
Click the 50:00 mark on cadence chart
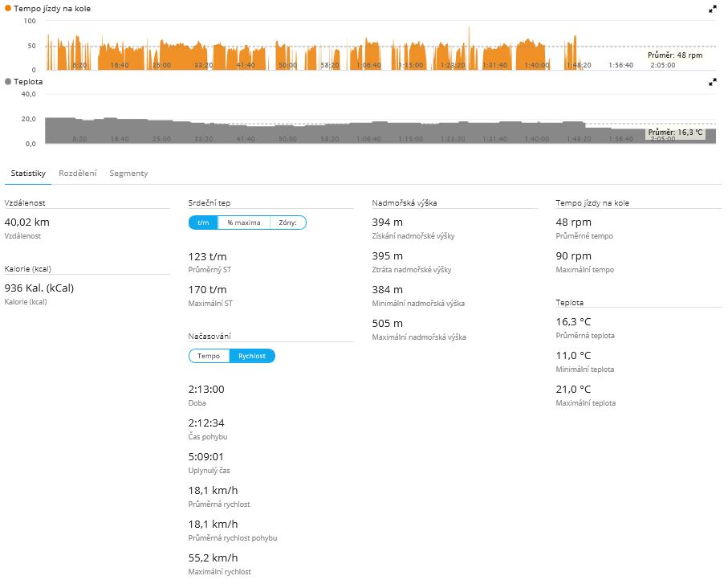point(287,64)
